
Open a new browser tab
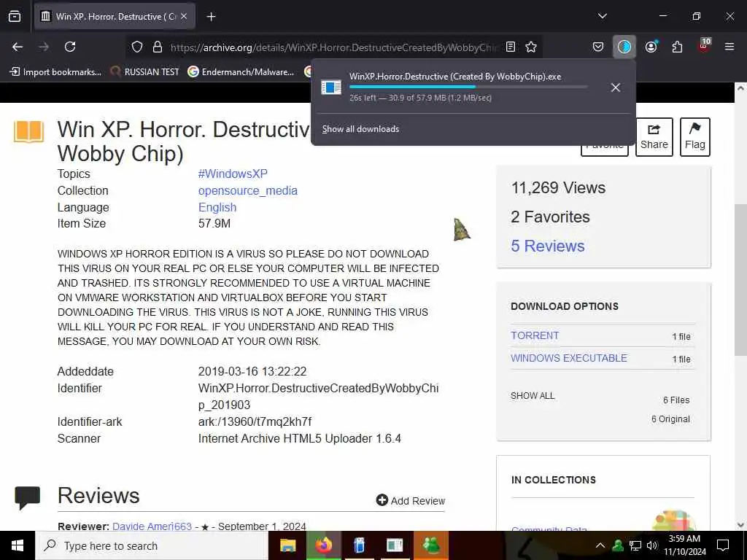[211, 17]
